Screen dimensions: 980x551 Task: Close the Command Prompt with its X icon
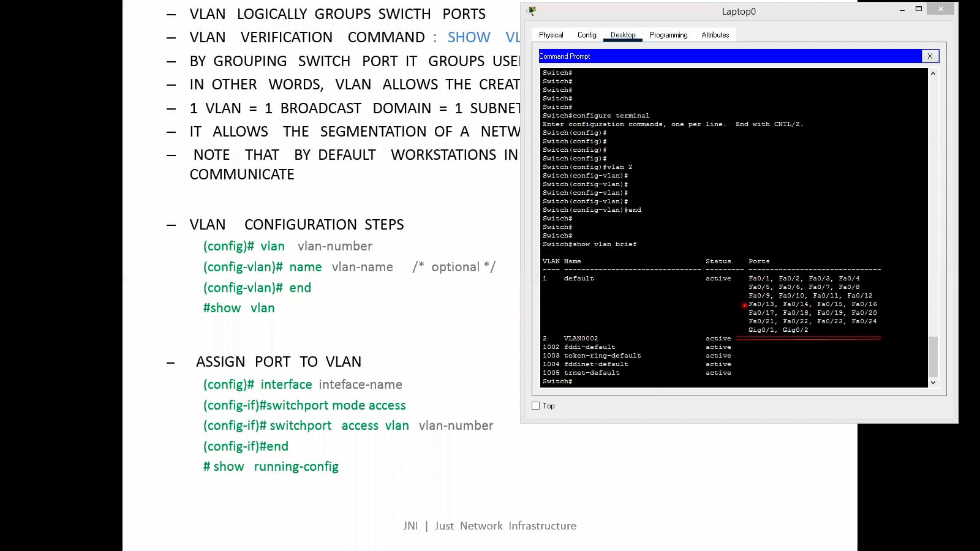(x=930, y=56)
